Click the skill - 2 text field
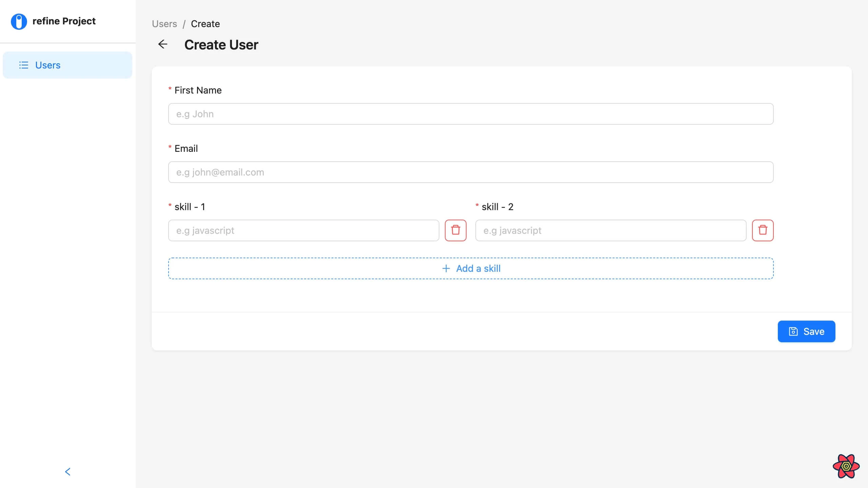 tap(610, 230)
